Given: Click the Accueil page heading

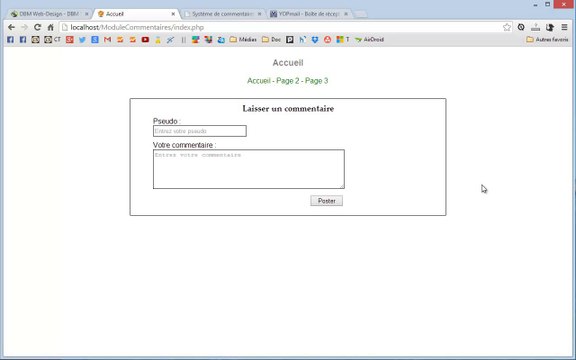Looking at the screenshot, I should click(x=288, y=63).
